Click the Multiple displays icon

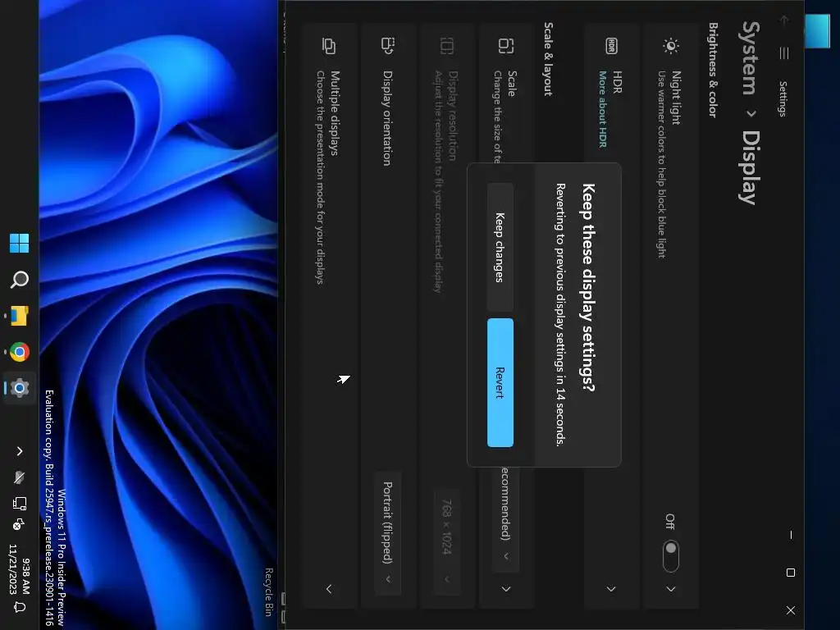click(329, 46)
